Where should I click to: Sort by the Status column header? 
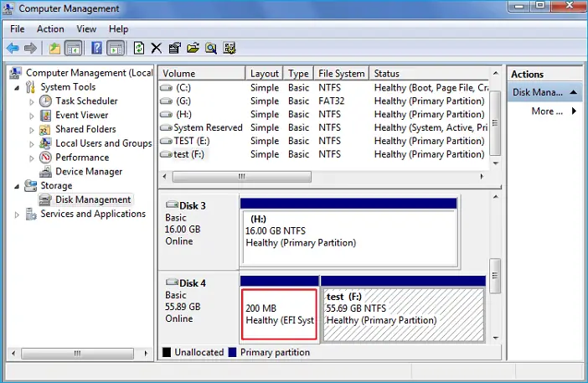(x=429, y=73)
